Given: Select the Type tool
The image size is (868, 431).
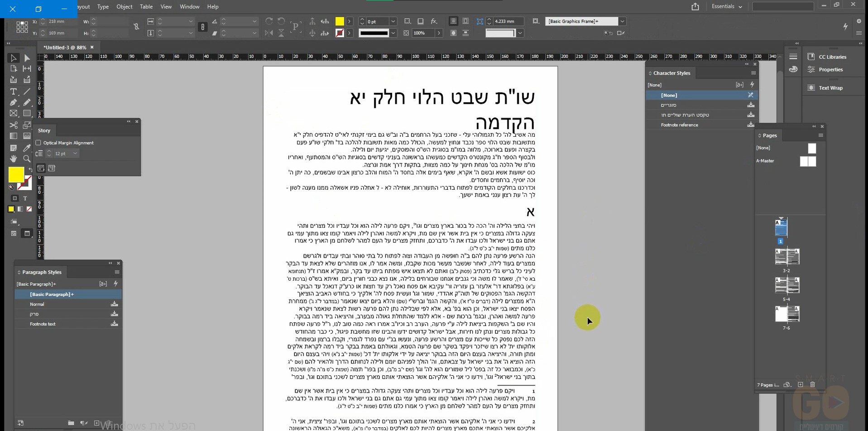Looking at the screenshot, I should click(x=13, y=91).
